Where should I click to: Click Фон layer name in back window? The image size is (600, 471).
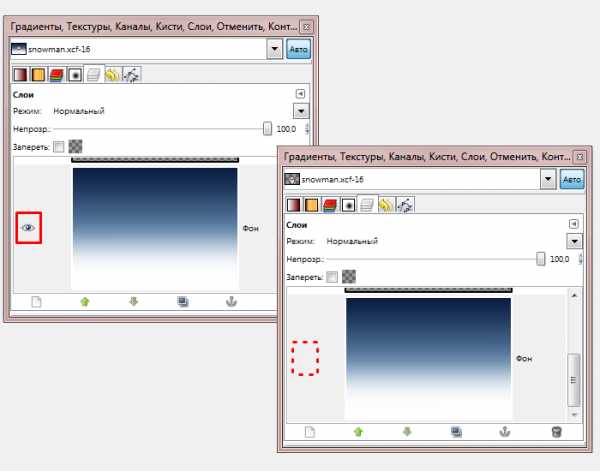(x=251, y=228)
